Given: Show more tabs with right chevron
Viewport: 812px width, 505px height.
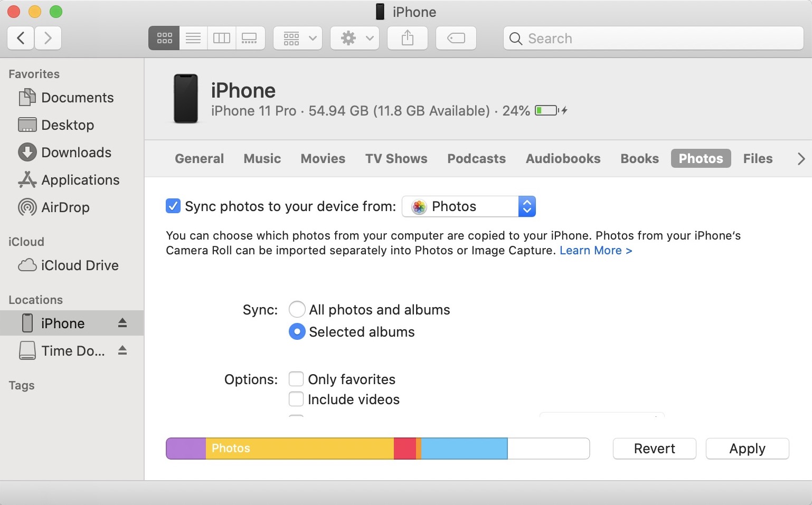Looking at the screenshot, I should click(x=801, y=158).
